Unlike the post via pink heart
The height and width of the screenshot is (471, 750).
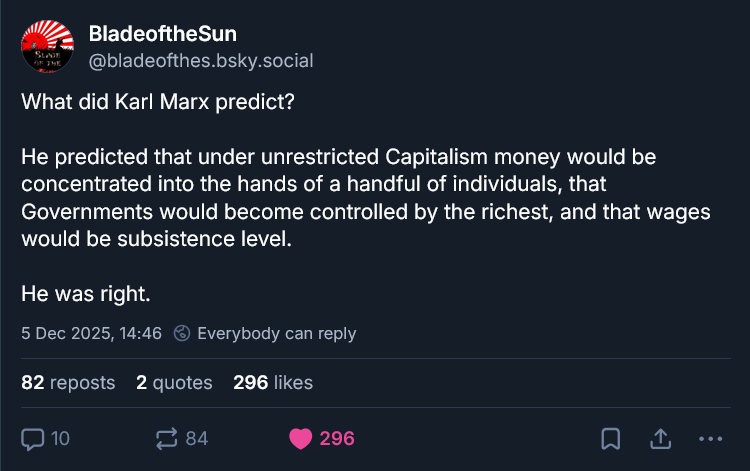point(300,438)
